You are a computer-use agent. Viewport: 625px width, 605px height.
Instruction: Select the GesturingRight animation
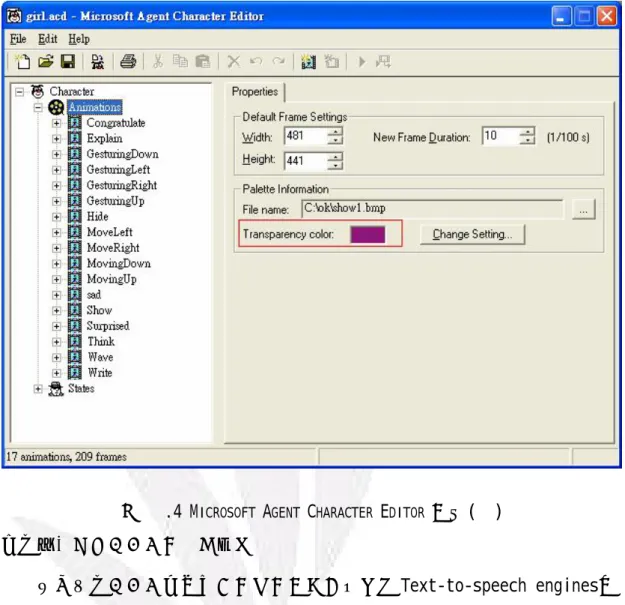(122, 185)
